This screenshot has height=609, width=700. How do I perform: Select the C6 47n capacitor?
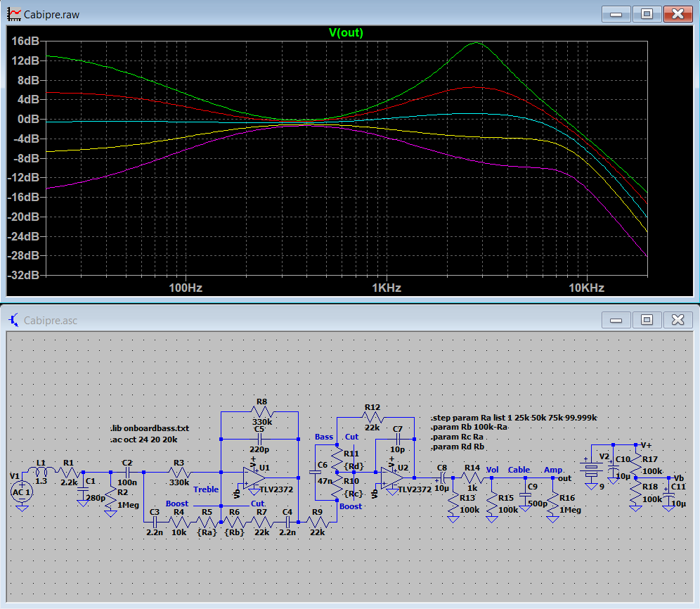coord(315,473)
